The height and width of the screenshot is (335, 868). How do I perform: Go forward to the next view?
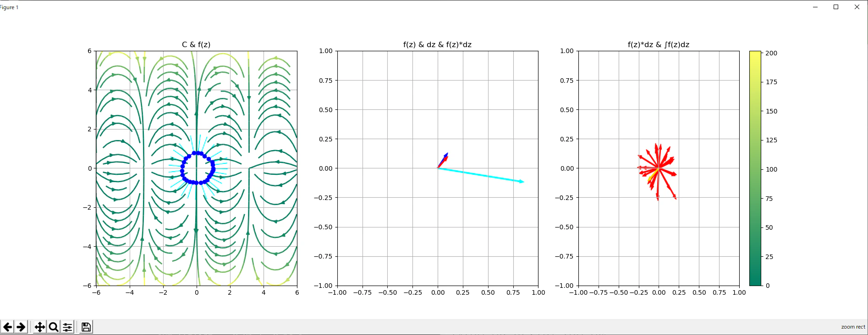click(x=21, y=327)
